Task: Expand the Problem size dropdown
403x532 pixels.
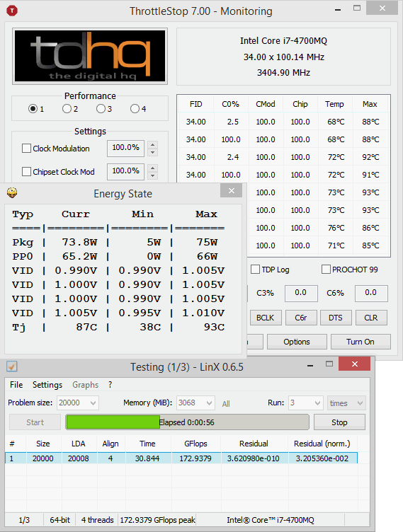Action: (x=93, y=403)
